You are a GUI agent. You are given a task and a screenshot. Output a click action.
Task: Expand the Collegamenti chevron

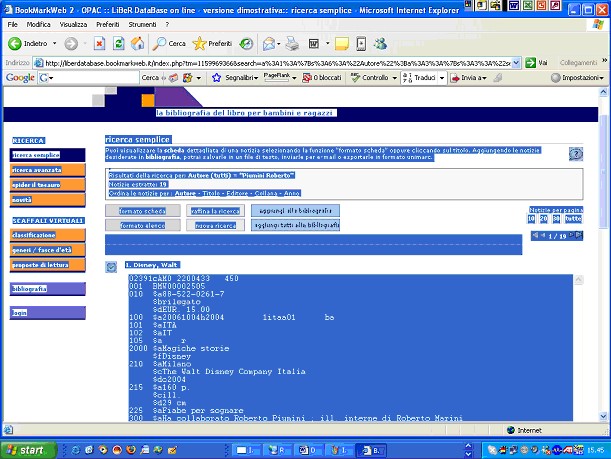(604, 60)
